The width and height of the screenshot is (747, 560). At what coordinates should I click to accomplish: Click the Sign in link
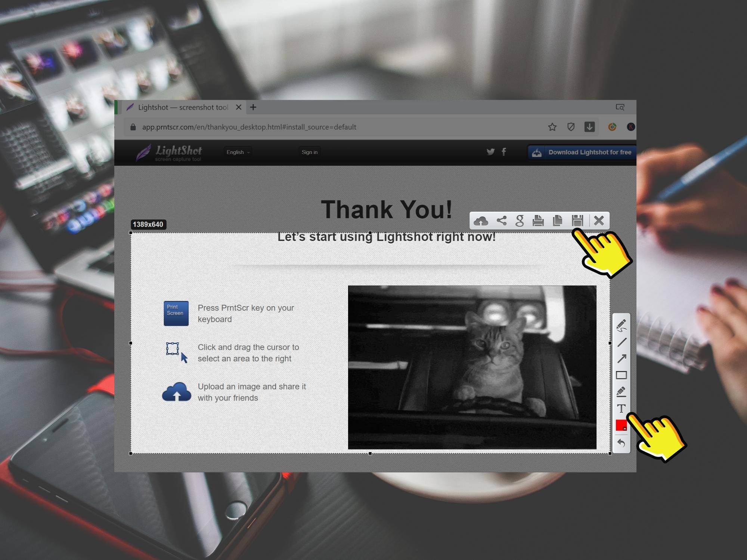[x=310, y=152]
